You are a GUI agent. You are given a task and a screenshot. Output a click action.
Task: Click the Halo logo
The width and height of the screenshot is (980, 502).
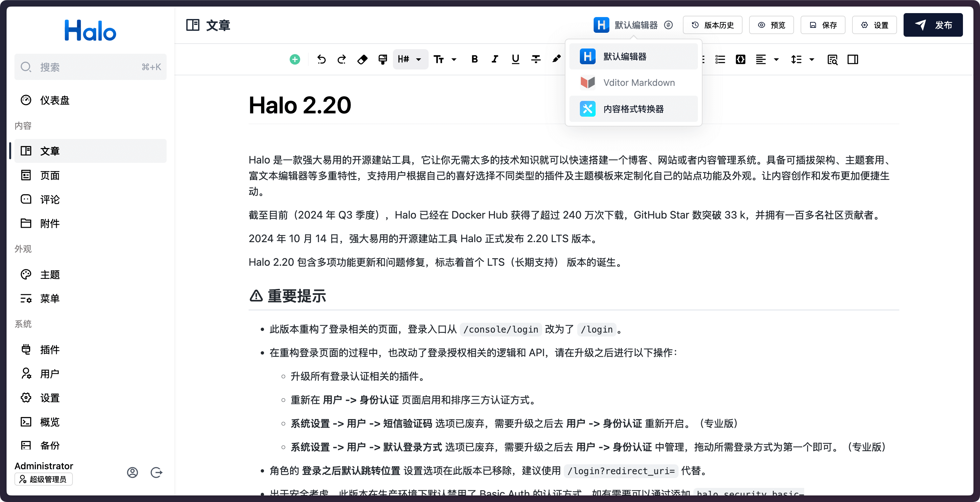90,30
